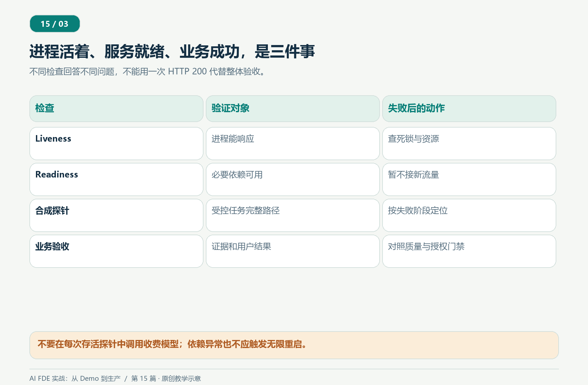Select the 业务验收 row cell
588x385 pixels.
[116, 251]
